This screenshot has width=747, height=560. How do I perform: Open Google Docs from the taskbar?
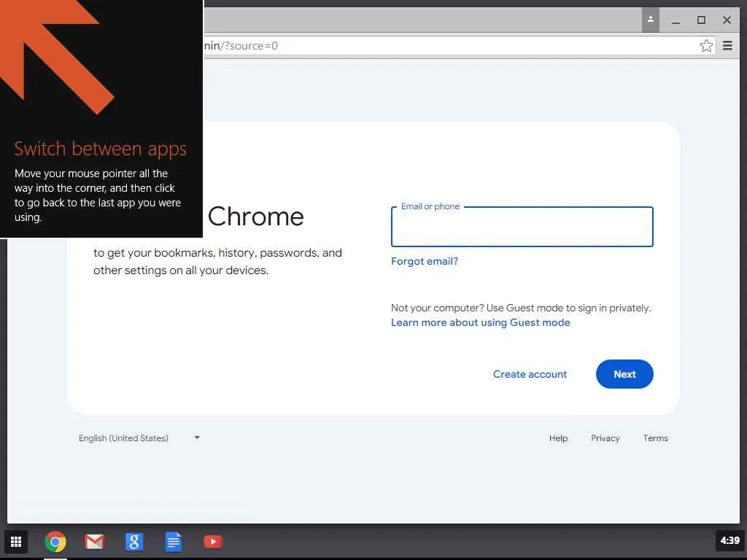(174, 542)
